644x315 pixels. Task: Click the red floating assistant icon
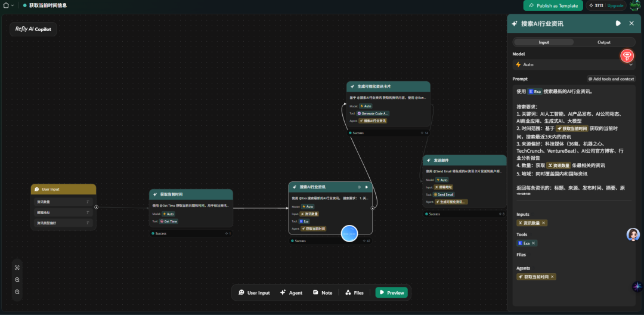point(627,56)
